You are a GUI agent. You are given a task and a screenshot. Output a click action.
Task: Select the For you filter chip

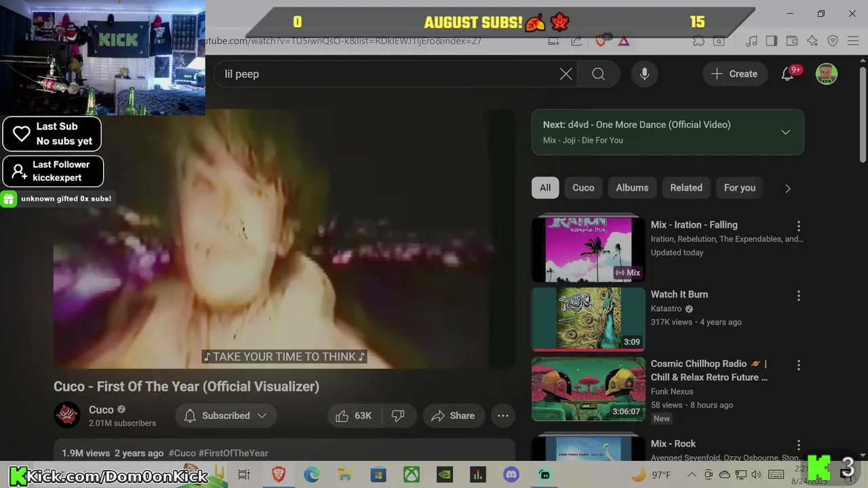point(739,188)
